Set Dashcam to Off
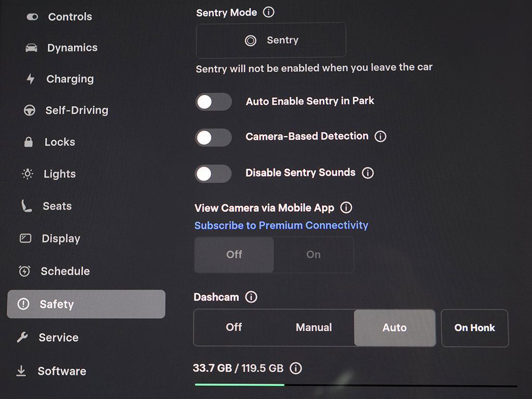 [x=234, y=327]
